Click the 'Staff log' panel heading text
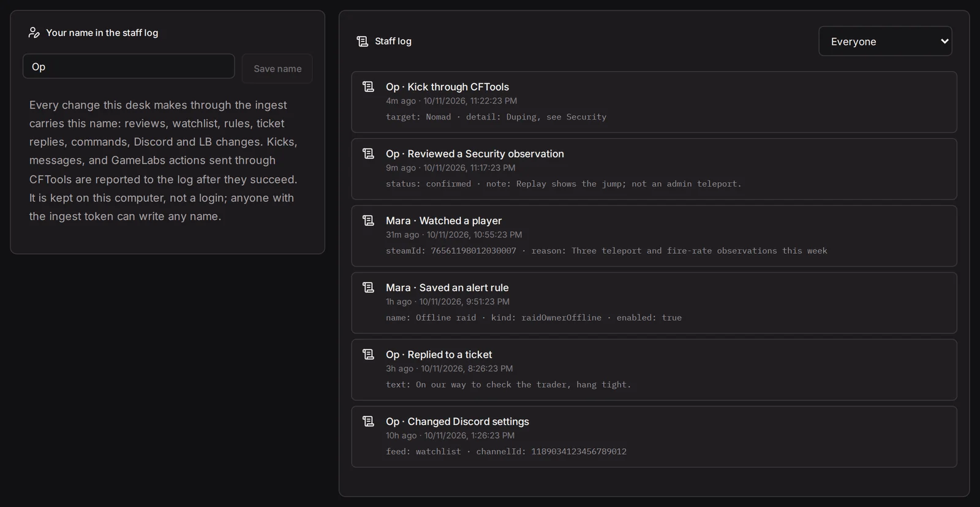Screen dimensions: 980x507 point(393,41)
